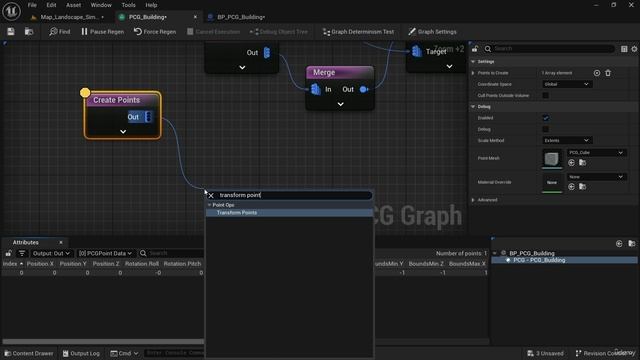Open the Asset menu
Screen dimensions: 640x360
click(73, 5)
